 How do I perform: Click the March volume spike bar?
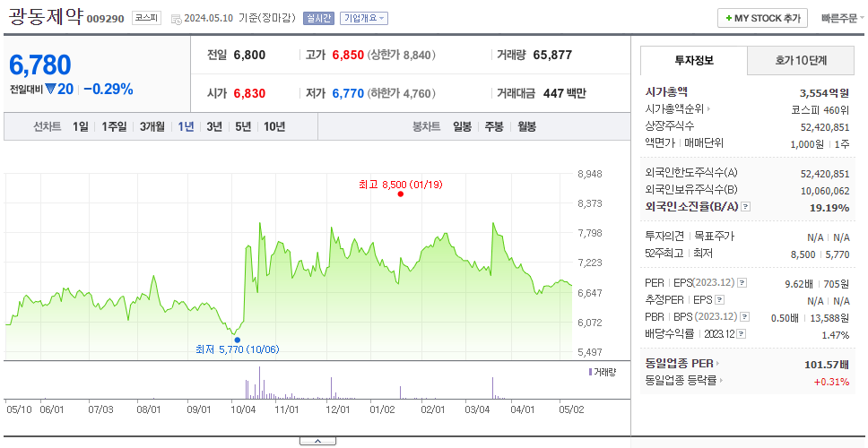click(492, 388)
